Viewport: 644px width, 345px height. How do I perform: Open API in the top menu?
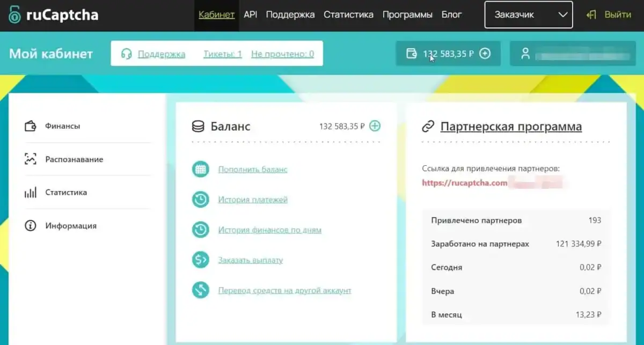(x=250, y=14)
